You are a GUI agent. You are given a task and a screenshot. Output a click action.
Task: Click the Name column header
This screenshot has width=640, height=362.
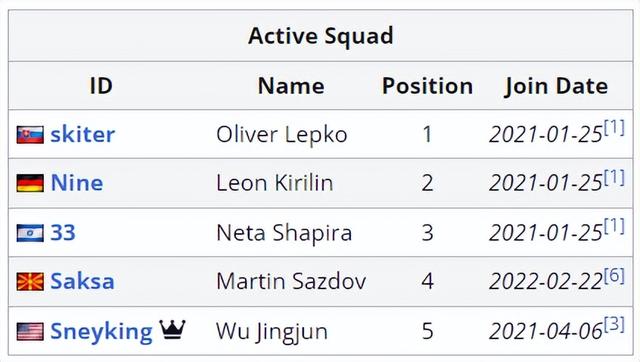(x=291, y=86)
